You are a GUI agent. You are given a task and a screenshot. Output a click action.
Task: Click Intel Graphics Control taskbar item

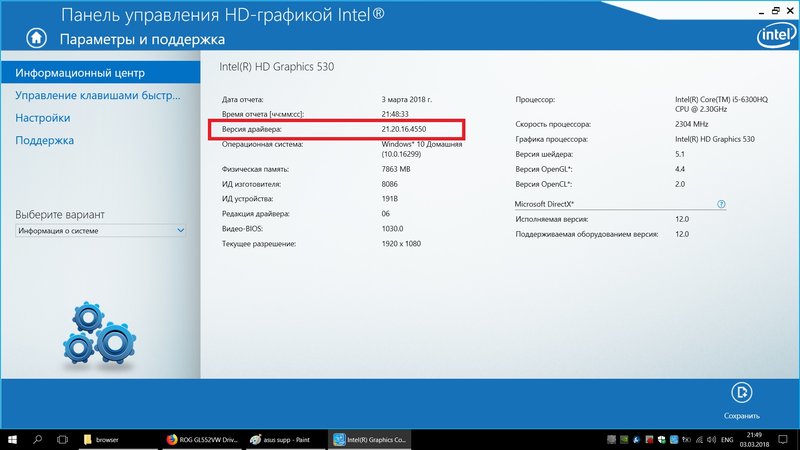click(369, 440)
